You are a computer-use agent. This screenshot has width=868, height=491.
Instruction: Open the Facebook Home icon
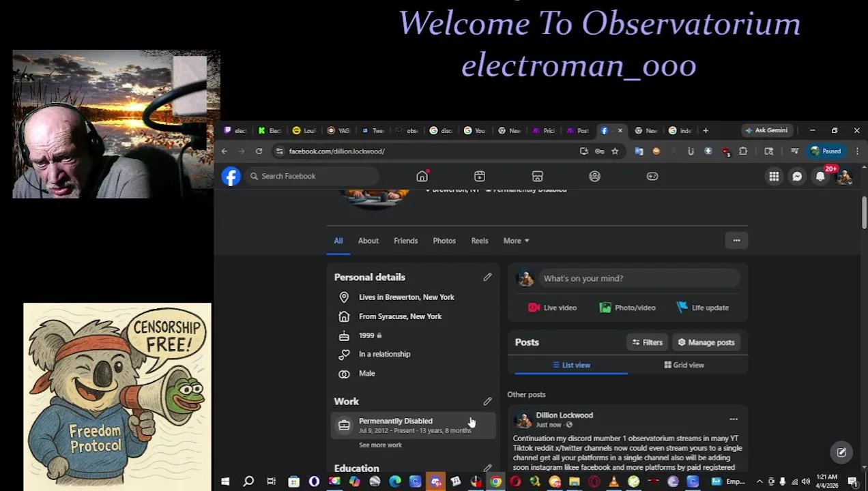click(x=422, y=177)
